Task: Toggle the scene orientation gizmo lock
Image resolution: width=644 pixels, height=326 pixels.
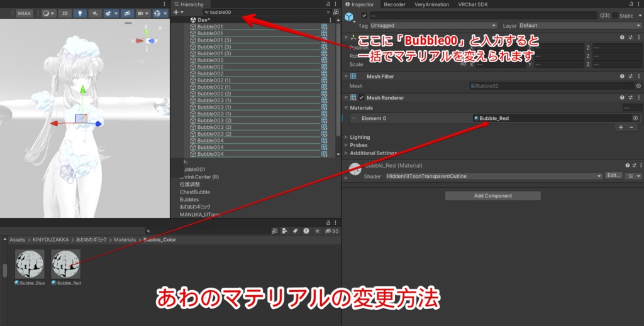Action: click(160, 28)
